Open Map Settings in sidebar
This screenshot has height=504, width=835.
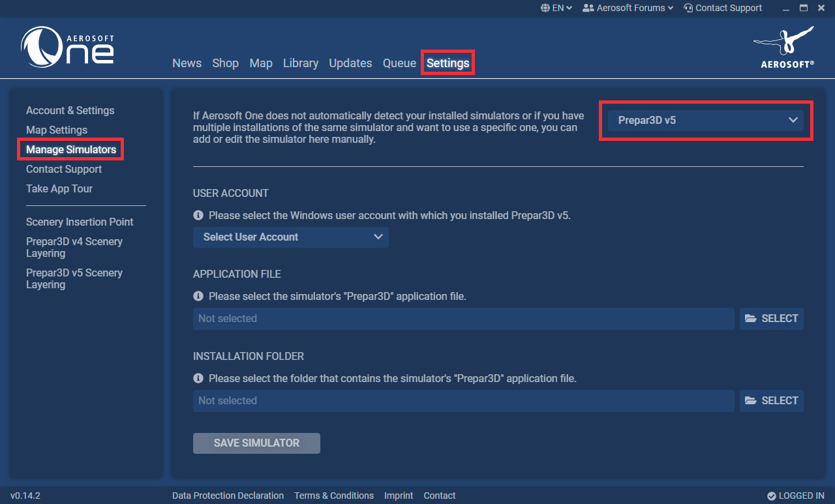pyautogui.click(x=57, y=130)
